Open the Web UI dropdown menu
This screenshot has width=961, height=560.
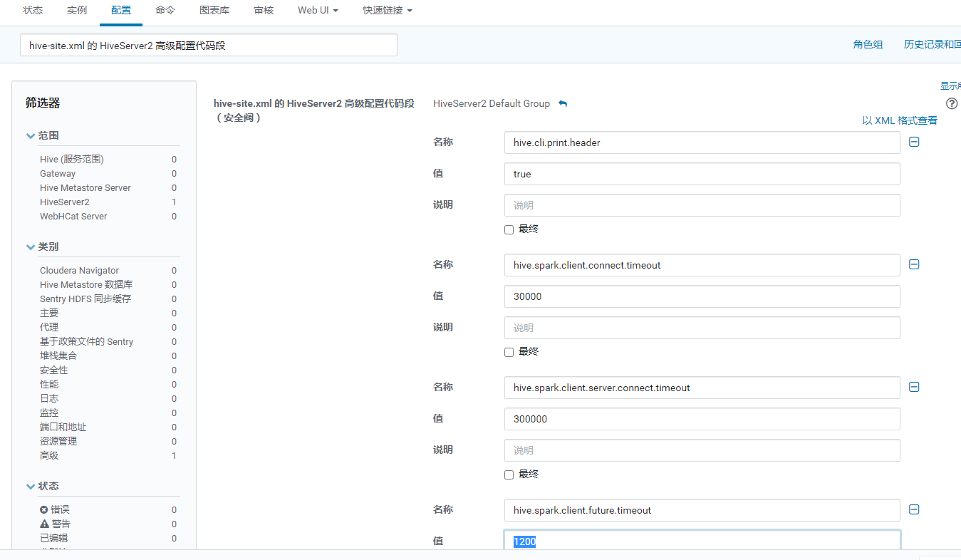point(318,10)
